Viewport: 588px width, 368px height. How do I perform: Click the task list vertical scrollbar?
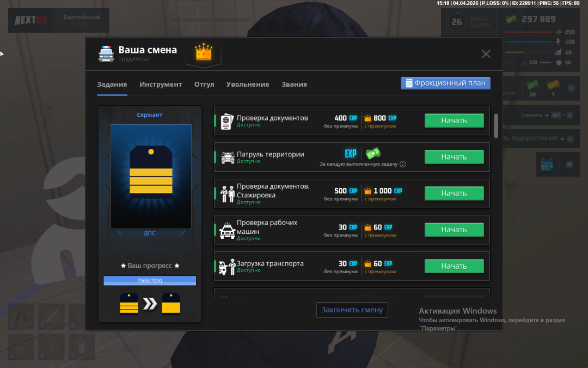point(495,125)
